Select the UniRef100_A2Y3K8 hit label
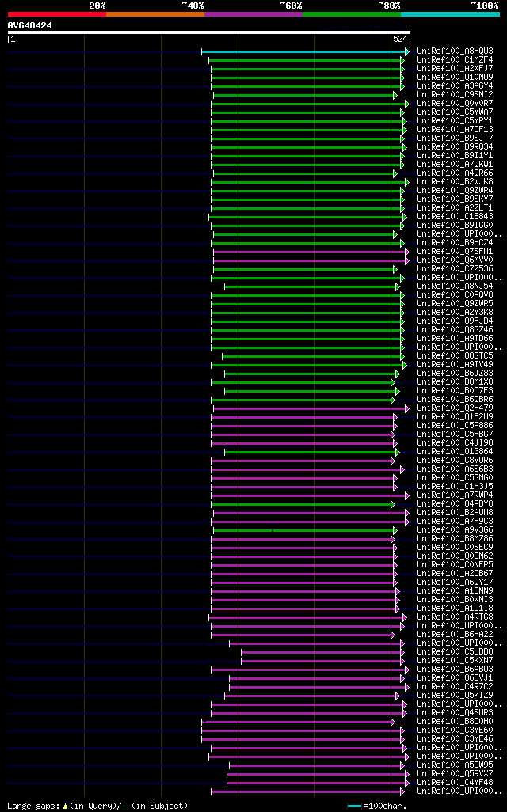The height and width of the screenshot is (812, 507). coord(456,313)
